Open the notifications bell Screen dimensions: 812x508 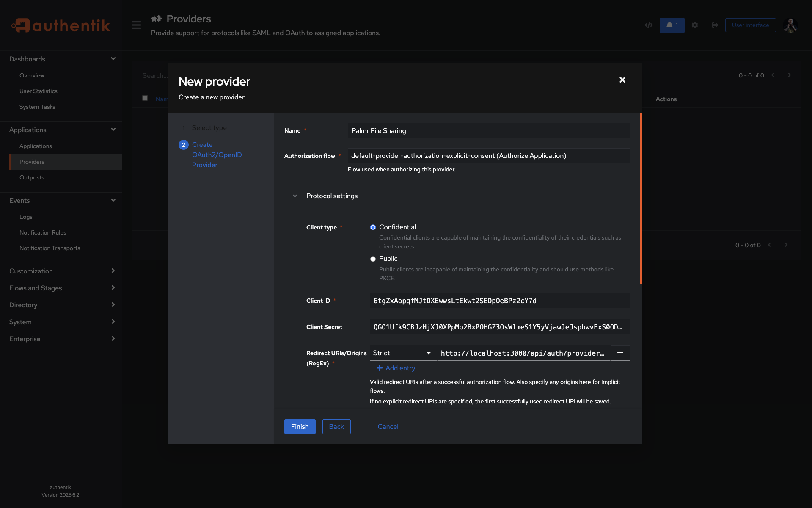coord(672,25)
